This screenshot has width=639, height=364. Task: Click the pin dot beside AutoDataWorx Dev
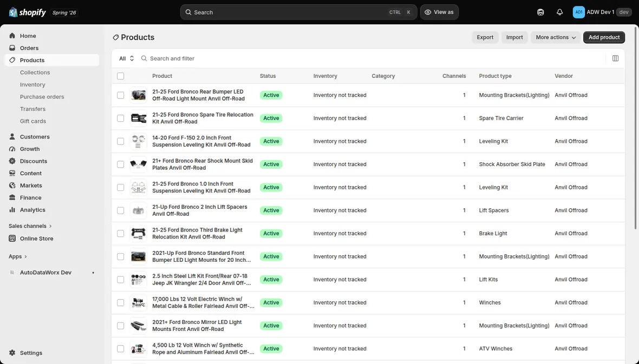click(93, 273)
